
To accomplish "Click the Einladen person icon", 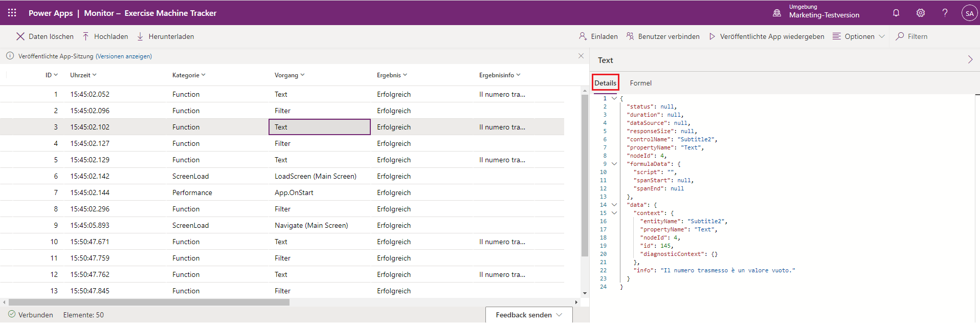I will tap(583, 36).
